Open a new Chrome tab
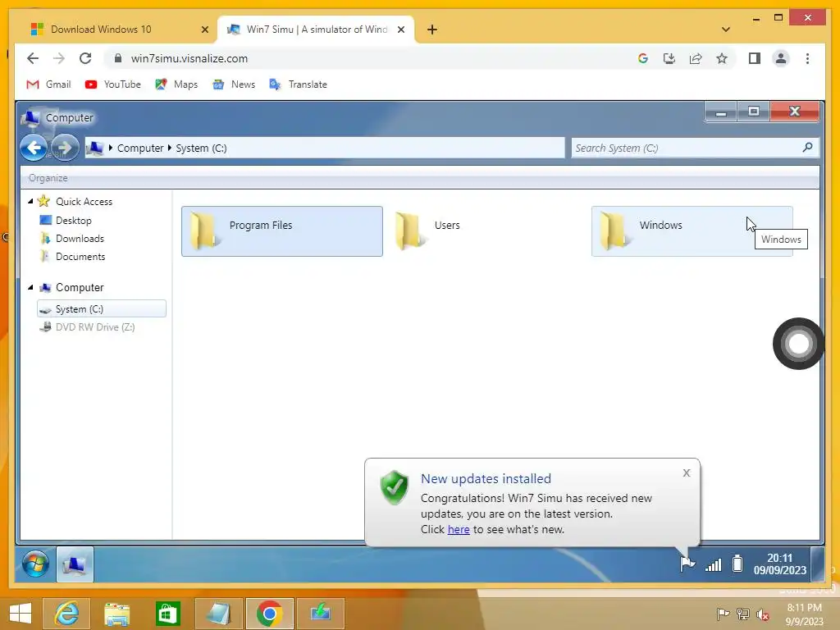Image resolution: width=840 pixels, height=630 pixels. point(431,30)
